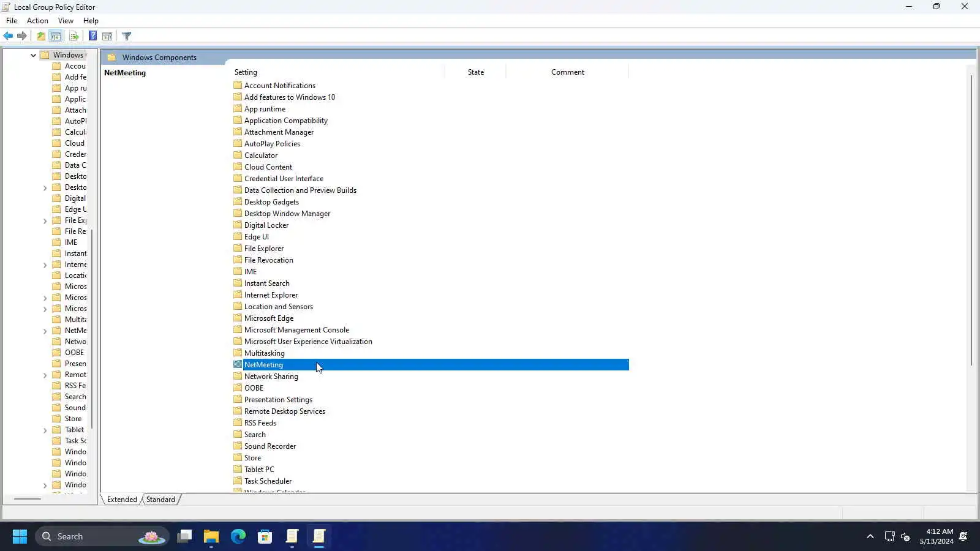Click the folder icon next to Microsoft Edge
Screen dimensions: 980x551
tap(238, 318)
